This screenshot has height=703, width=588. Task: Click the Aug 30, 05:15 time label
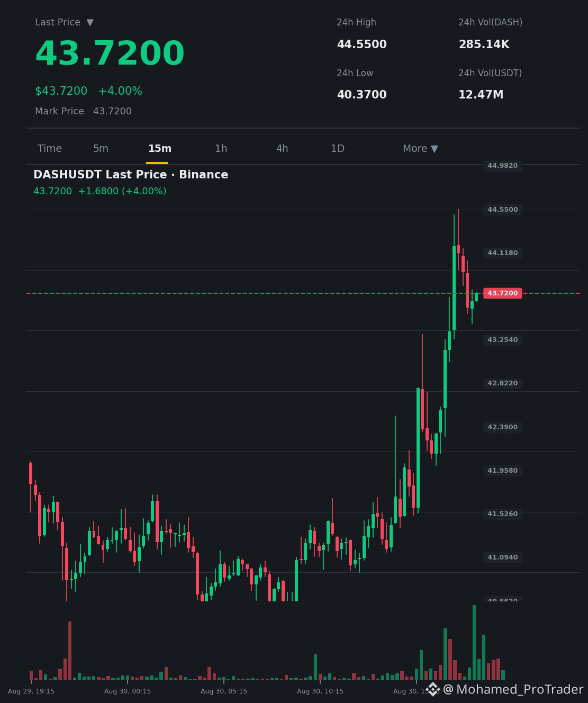tap(224, 691)
